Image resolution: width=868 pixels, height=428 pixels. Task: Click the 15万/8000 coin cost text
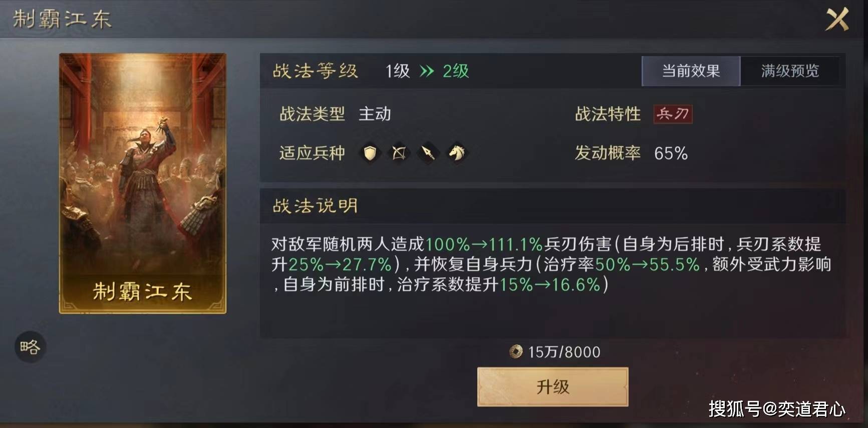tap(564, 352)
